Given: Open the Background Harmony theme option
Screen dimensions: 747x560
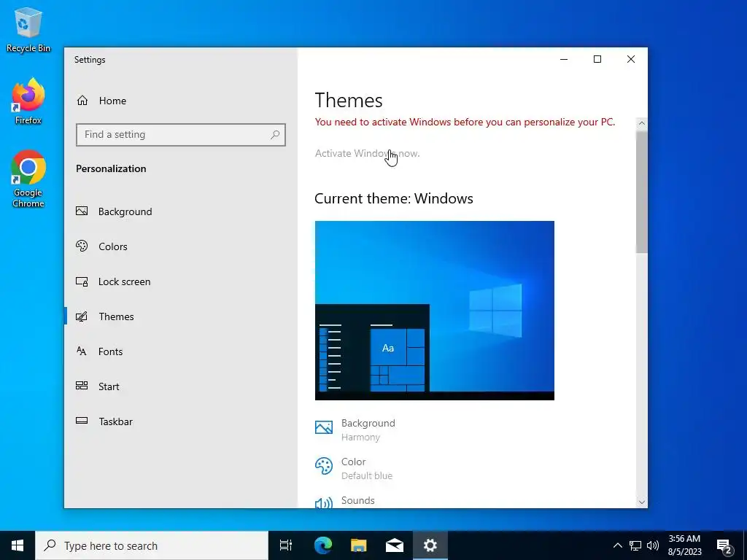Looking at the screenshot, I should click(355, 429).
